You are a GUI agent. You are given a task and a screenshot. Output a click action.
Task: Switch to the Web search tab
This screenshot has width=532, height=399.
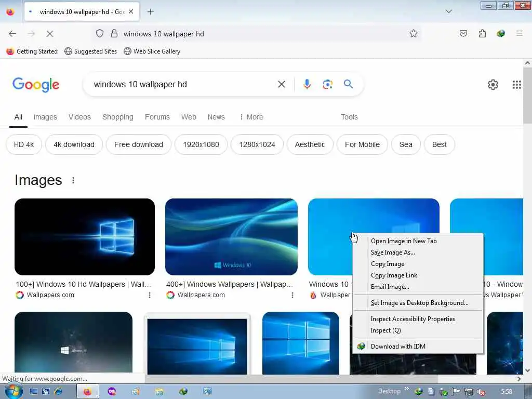pos(189,117)
